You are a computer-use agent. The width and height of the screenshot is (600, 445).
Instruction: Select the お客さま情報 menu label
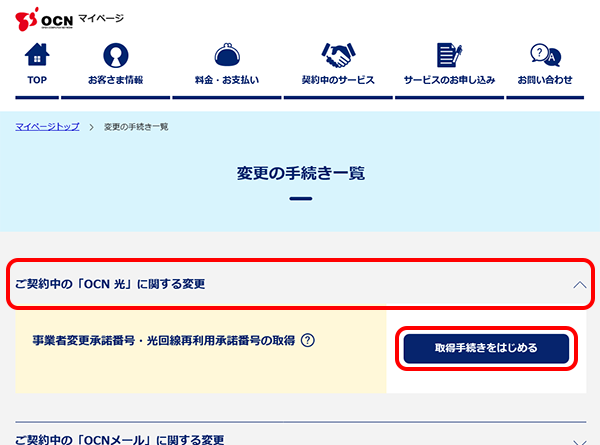point(116,80)
